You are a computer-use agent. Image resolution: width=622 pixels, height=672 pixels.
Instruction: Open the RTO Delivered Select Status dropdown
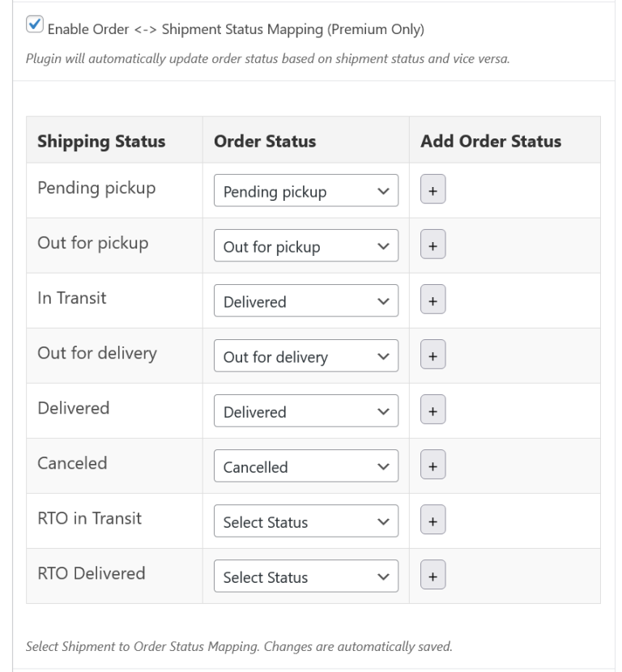coord(305,576)
